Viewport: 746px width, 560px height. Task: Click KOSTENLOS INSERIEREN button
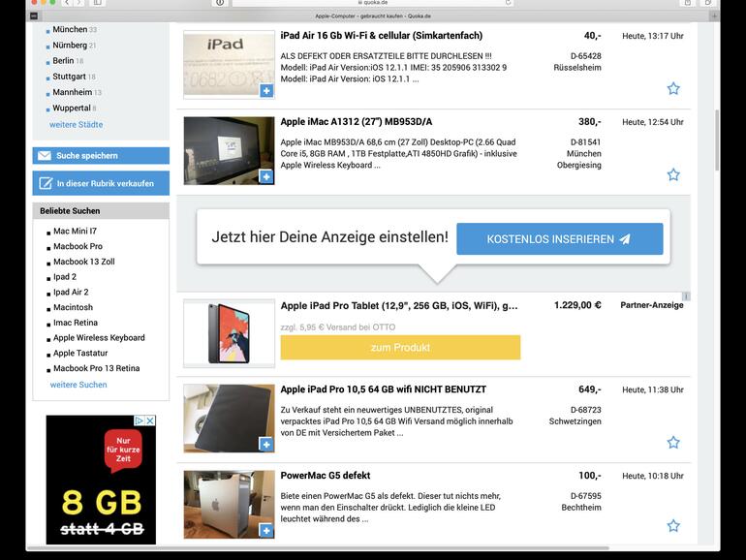point(560,239)
